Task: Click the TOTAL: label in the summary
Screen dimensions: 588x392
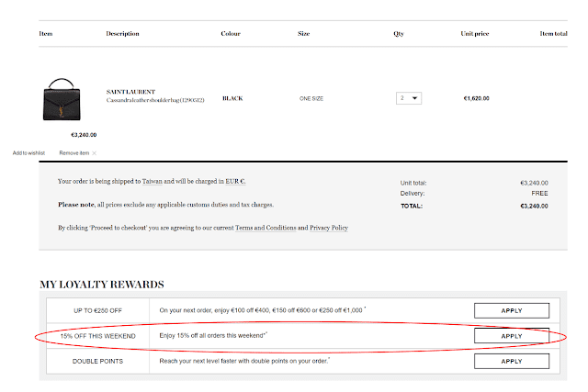Action: pos(412,207)
